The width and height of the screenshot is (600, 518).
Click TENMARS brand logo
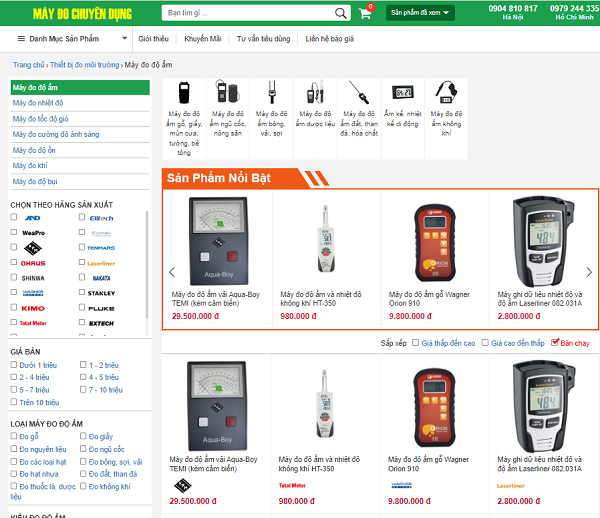101,248
